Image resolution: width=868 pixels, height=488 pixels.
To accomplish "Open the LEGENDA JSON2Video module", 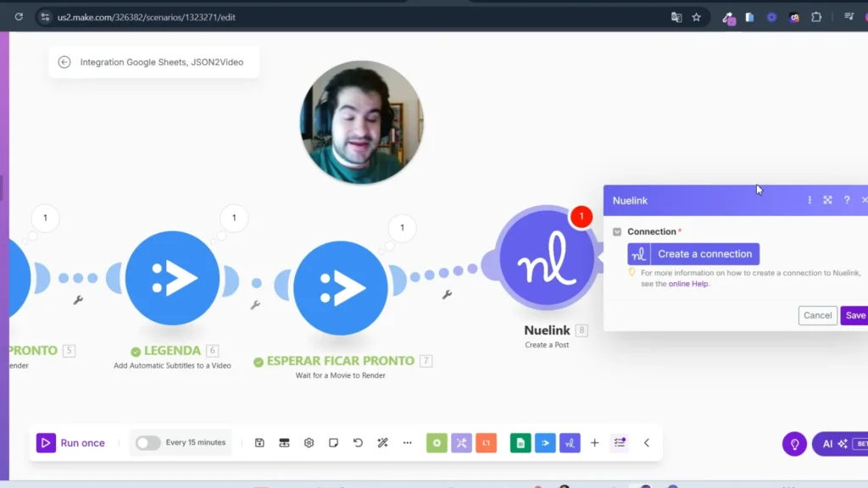I will [172, 278].
